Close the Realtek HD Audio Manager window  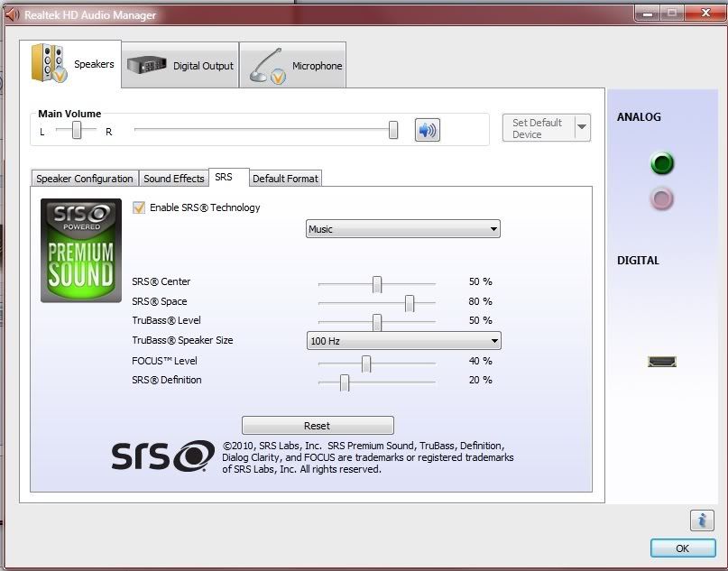705,13
